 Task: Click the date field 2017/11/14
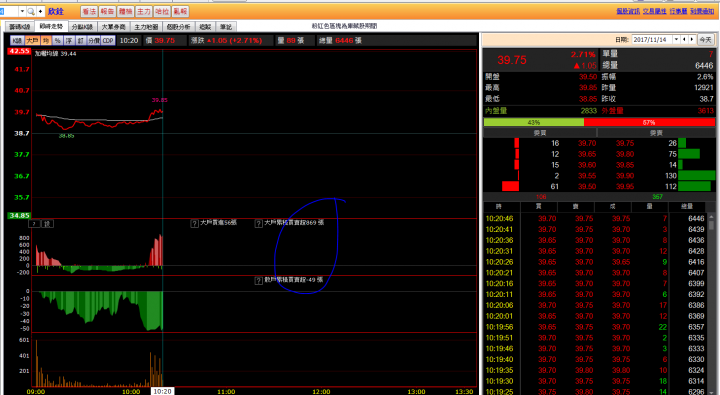coord(652,40)
